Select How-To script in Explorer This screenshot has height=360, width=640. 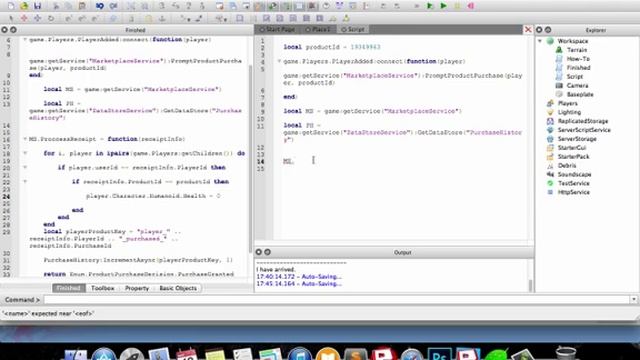pyautogui.click(x=578, y=59)
